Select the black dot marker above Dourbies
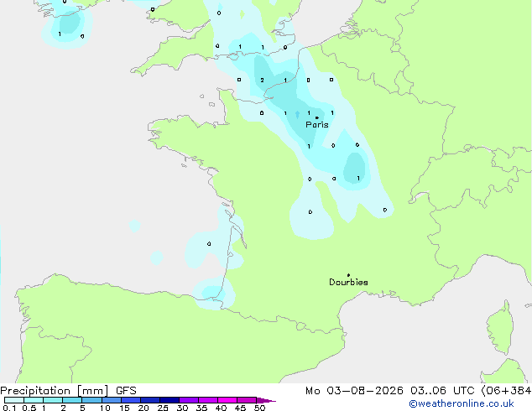The image size is (532, 411). coord(348,275)
